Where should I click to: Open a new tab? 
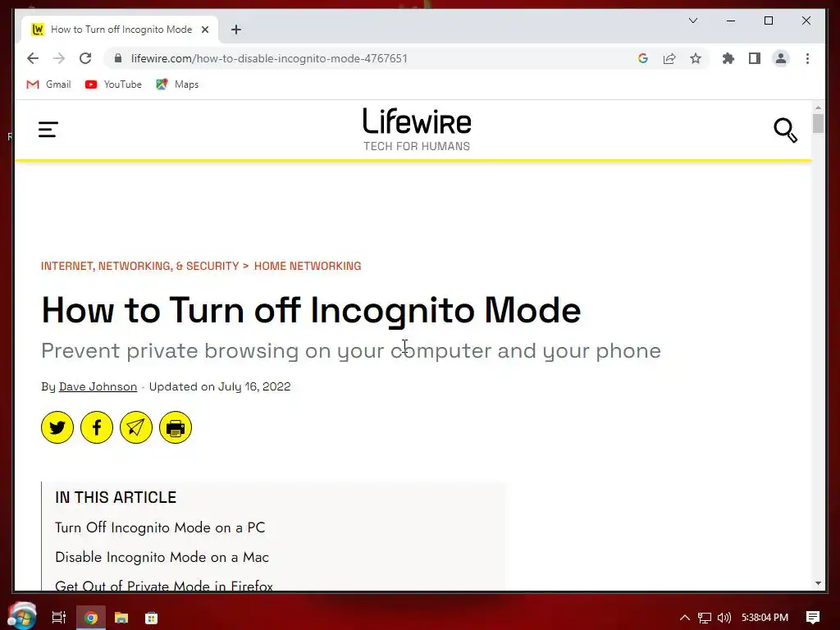(235, 30)
